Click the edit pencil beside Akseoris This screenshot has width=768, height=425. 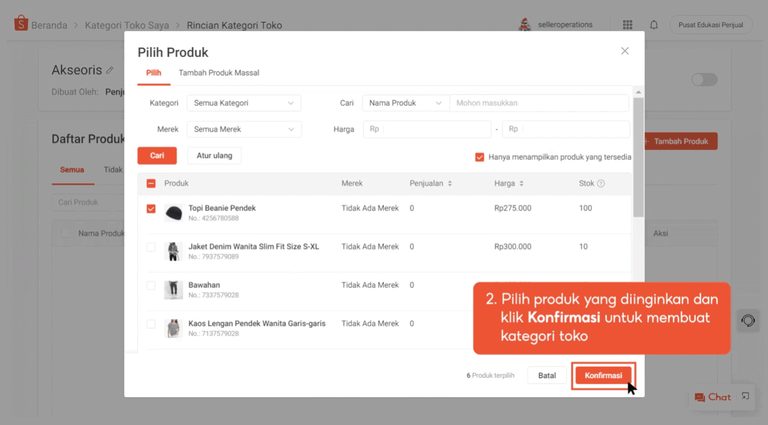pos(110,71)
